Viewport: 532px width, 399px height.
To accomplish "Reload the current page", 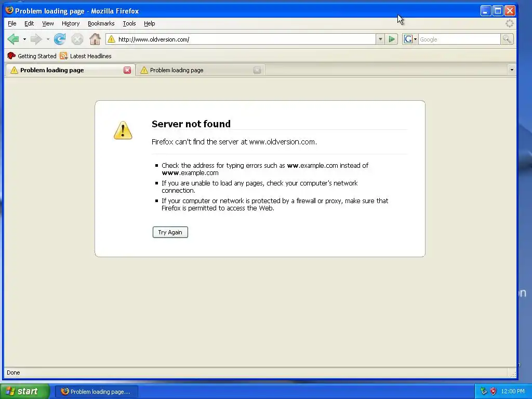I will click(x=60, y=39).
